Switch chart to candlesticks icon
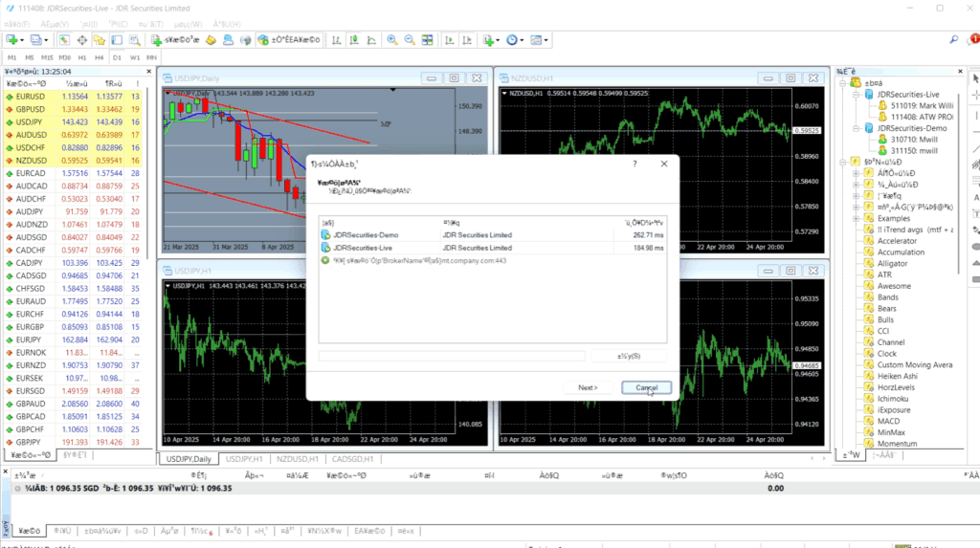Screen dimensions: 980x548 354,40
